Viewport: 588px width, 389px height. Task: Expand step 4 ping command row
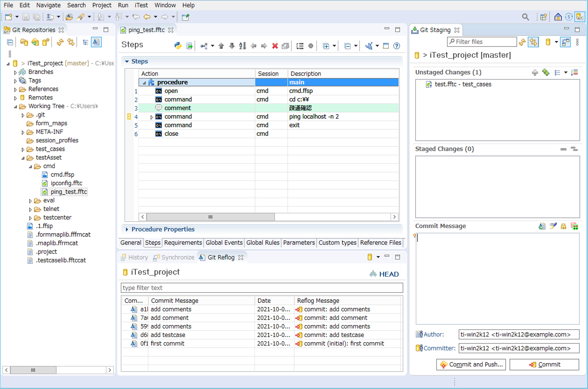(x=152, y=117)
